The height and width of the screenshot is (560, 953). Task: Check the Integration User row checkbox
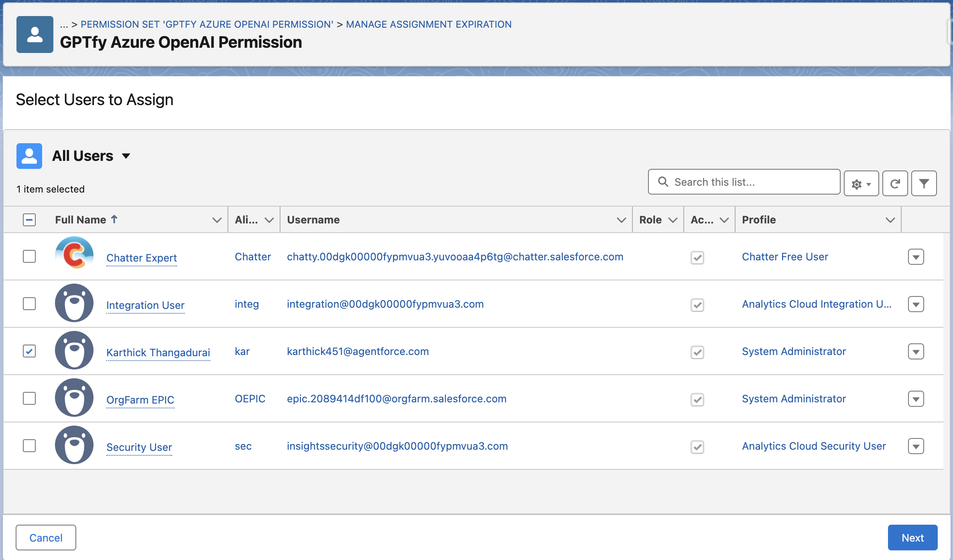[29, 304]
